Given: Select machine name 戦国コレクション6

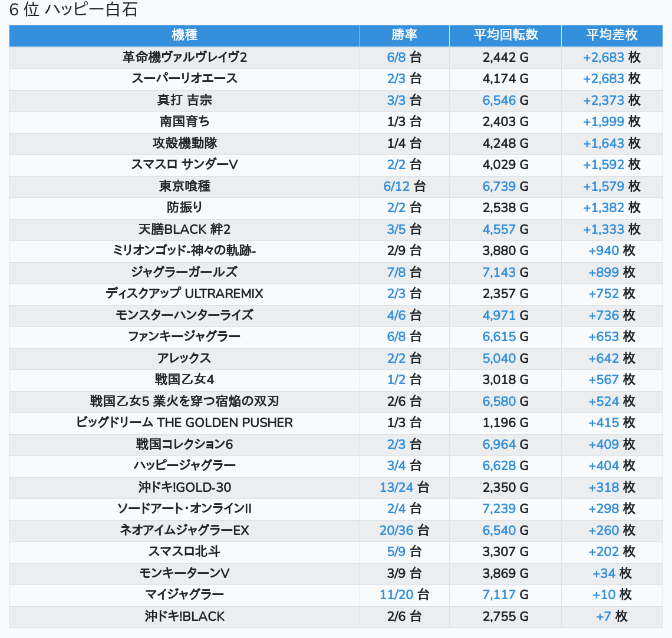Looking at the screenshot, I should (x=185, y=444).
